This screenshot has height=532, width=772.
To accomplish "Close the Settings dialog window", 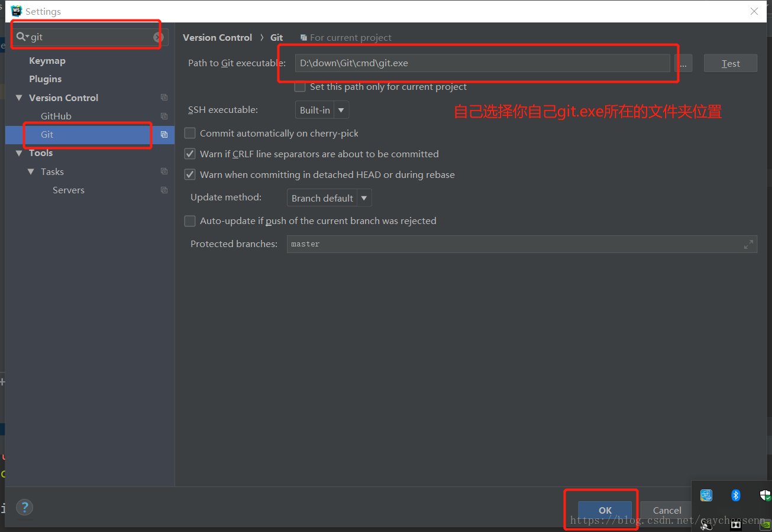I will (x=754, y=11).
